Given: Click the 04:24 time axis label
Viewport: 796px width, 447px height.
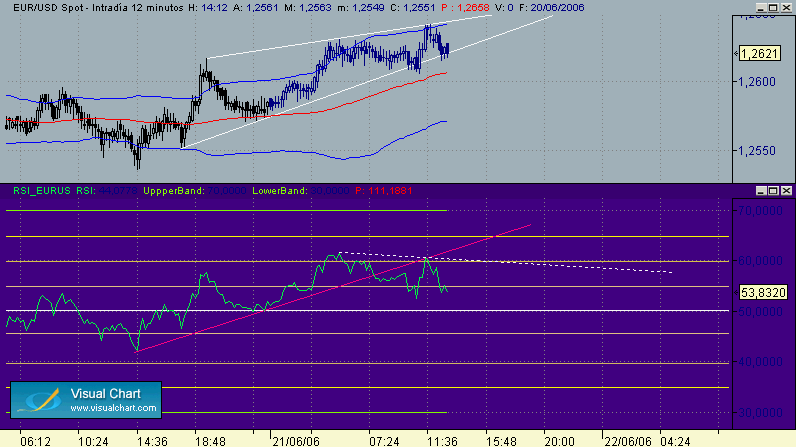Looking at the screenshot, I should coord(675,441).
